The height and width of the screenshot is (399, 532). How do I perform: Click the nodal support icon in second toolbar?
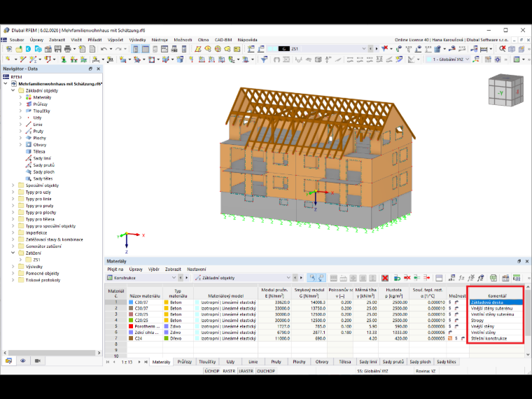[x=64, y=59]
